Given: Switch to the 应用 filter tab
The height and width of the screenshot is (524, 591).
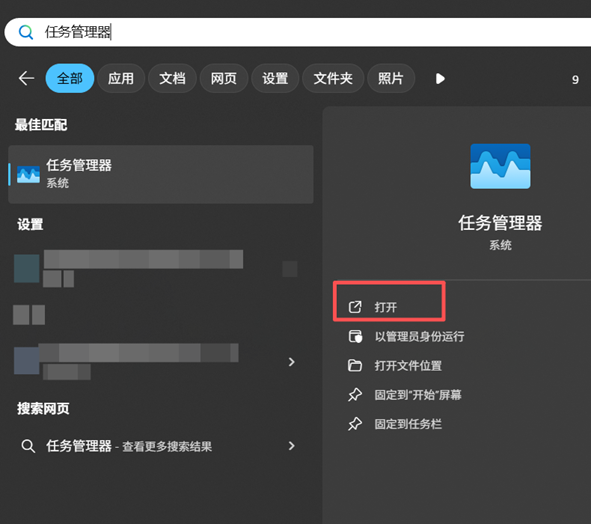Looking at the screenshot, I should 121,78.
